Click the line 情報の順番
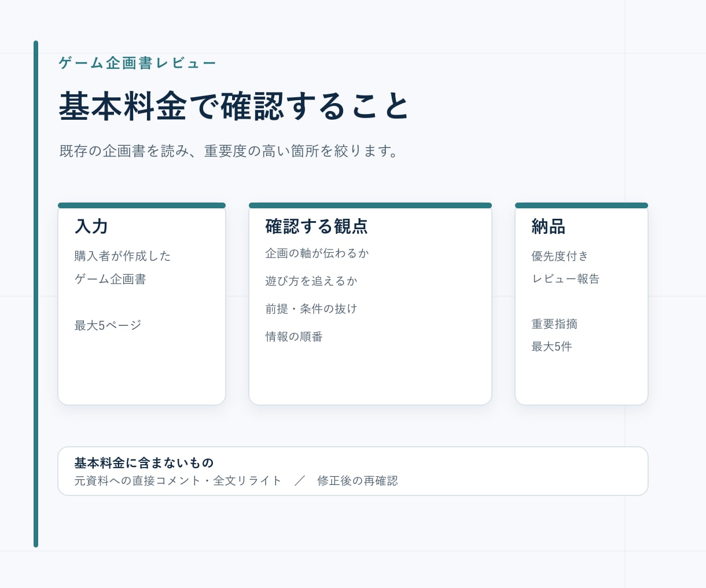 point(294,336)
